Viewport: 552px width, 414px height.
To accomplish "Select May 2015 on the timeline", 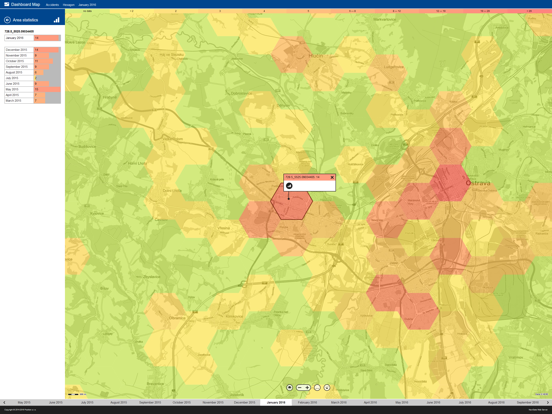I will click(x=24, y=402).
